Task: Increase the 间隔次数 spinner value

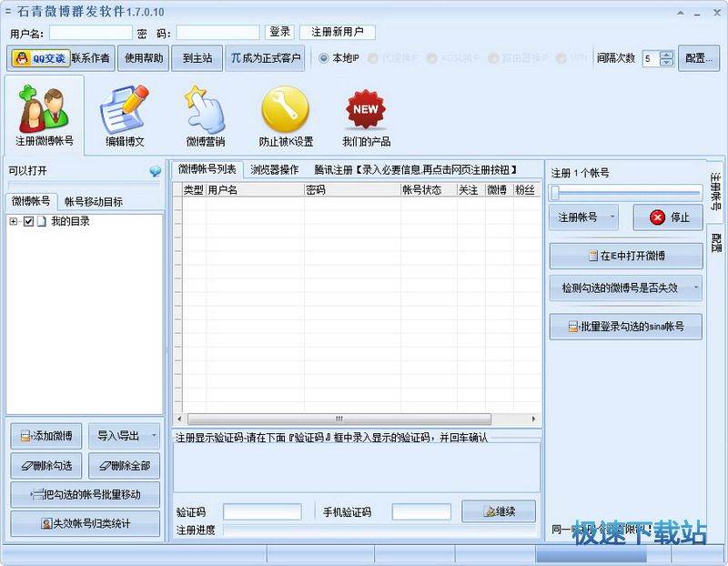Action: click(666, 55)
